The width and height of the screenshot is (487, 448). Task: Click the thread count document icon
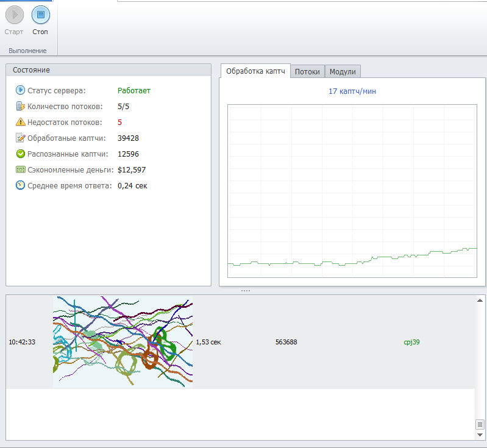point(20,106)
